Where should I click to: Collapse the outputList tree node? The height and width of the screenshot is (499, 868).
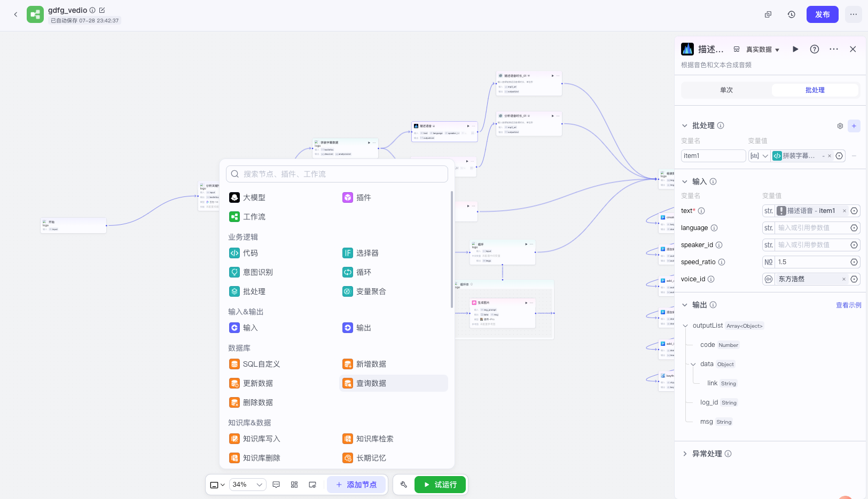pos(685,326)
